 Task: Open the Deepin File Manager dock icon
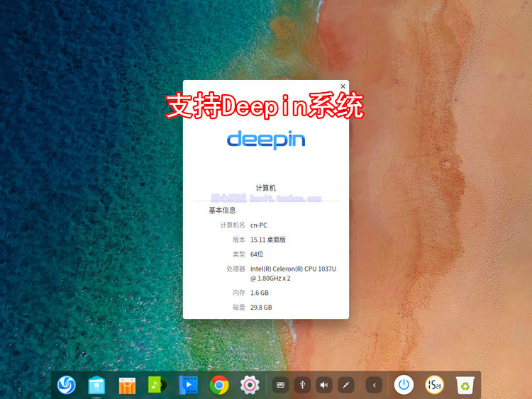(96, 385)
